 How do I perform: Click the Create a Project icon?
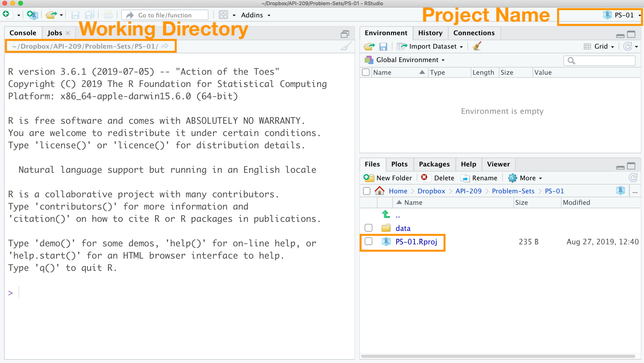click(x=32, y=15)
